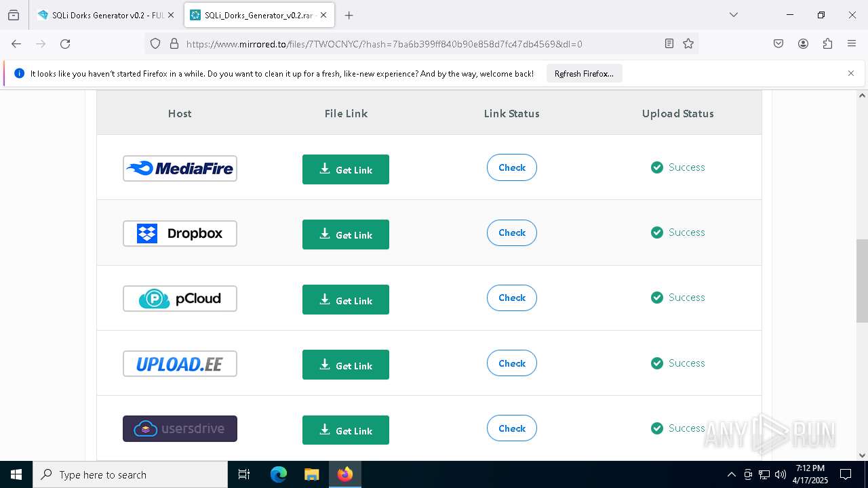
Task: Open the Firefox application menu
Action: pyautogui.click(x=852, y=44)
